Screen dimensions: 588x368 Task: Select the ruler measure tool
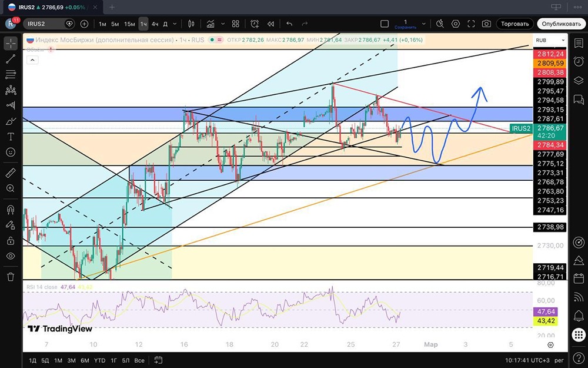tap(11, 173)
